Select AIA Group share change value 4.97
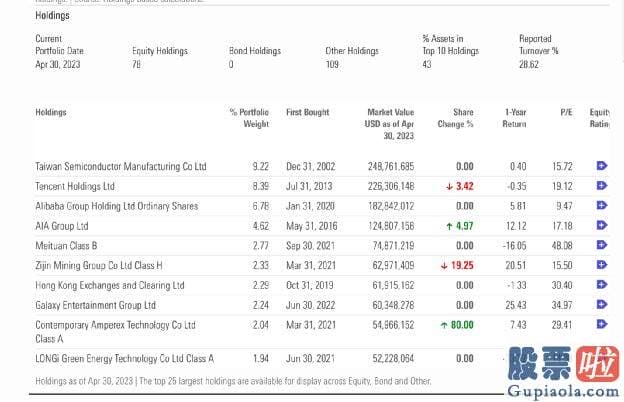 pos(464,226)
